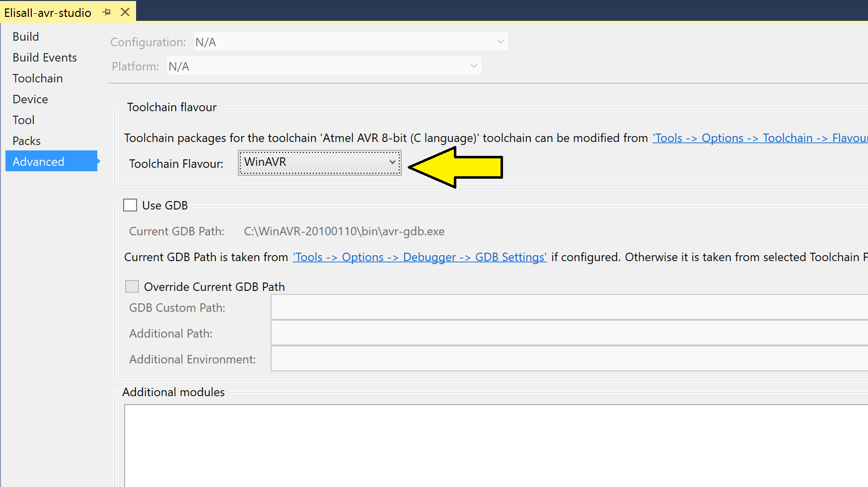Open the Debugger GDB Settings link

point(420,257)
